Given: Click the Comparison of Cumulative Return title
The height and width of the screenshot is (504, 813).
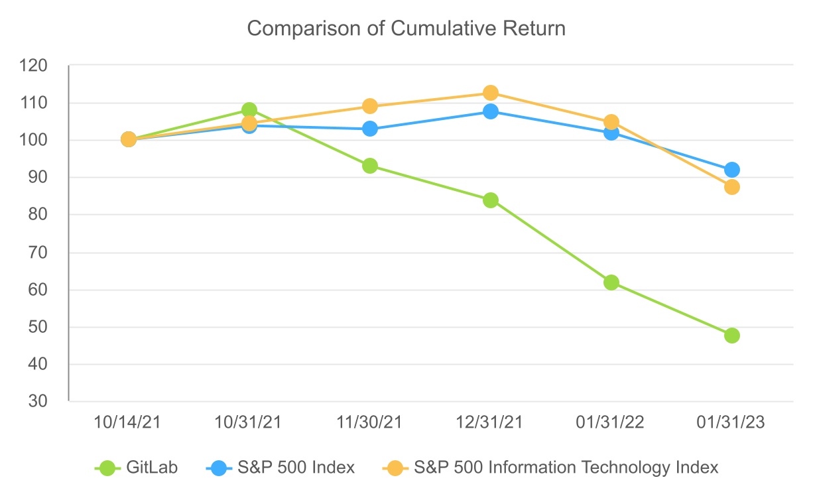Looking at the screenshot, I should coord(406,29).
